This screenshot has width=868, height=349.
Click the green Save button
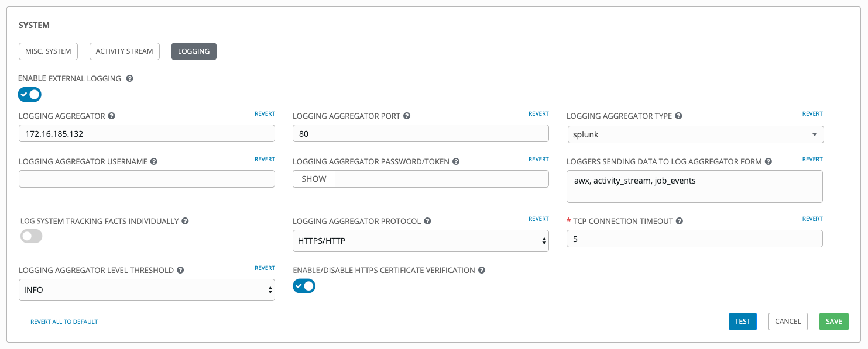[x=834, y=322]
